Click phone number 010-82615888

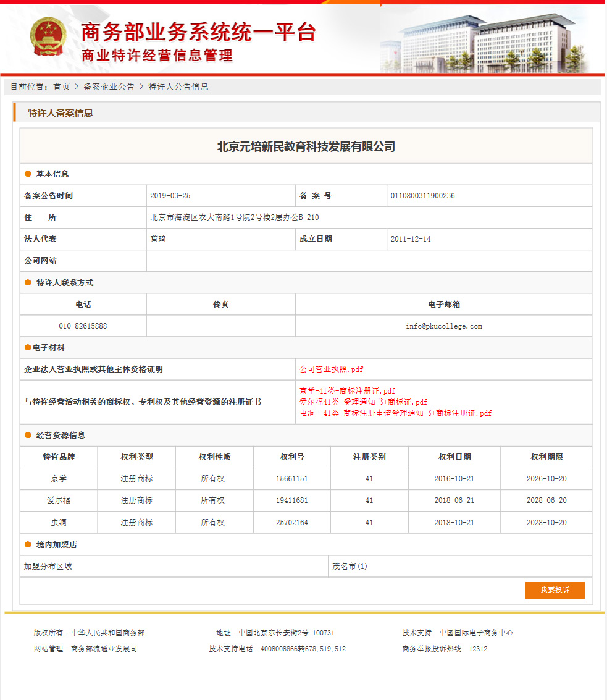(x=83, y=326)
